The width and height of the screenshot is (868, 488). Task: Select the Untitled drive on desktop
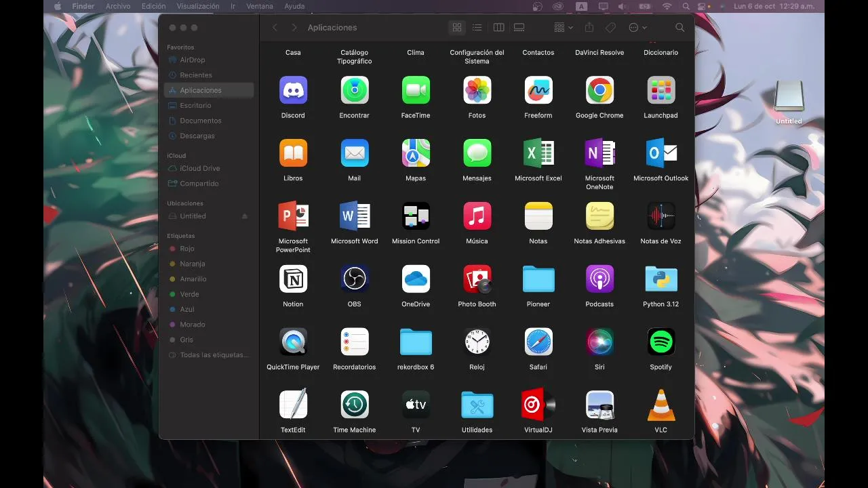pos(789,97)
